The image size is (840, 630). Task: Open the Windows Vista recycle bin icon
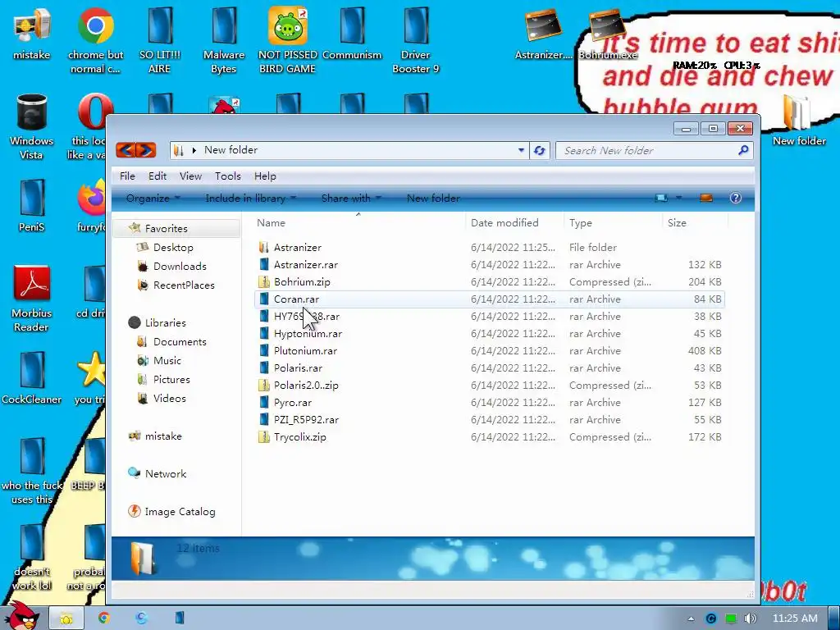[32, 126]
